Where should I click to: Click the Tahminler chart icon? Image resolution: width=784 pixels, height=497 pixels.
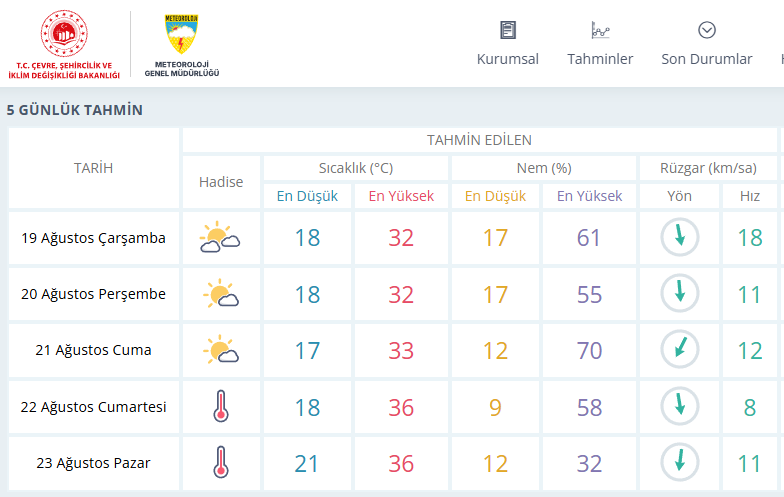600,30
